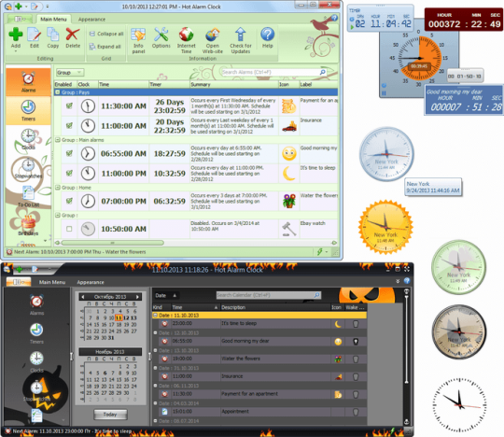
Task: Select Birthdays in the light window sidebar
Action: [28, 225]
